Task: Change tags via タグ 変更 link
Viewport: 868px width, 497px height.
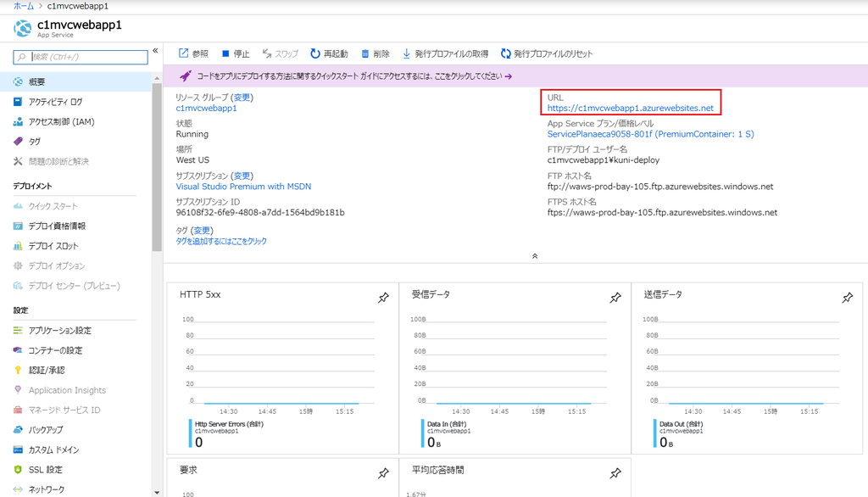Action: pyautogui.click(x=202, y=231)
